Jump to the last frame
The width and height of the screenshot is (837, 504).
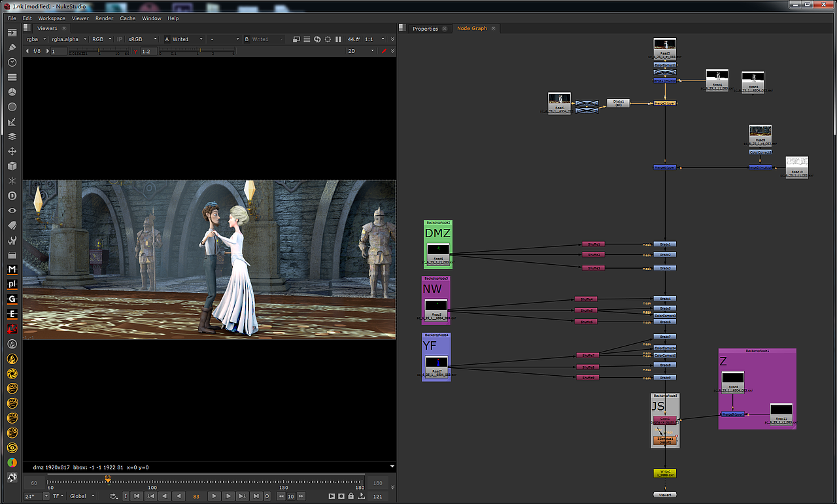256,496
